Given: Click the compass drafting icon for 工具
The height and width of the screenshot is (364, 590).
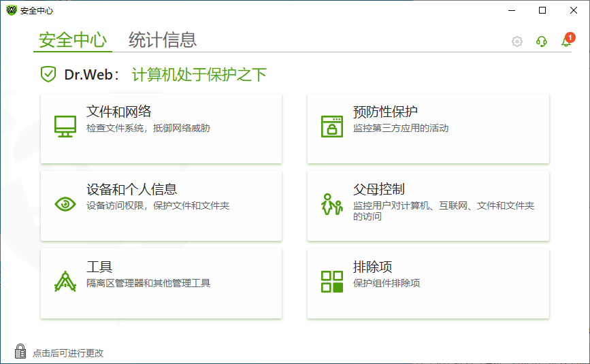Looking at the screenshot, I should tap(65, 281).
